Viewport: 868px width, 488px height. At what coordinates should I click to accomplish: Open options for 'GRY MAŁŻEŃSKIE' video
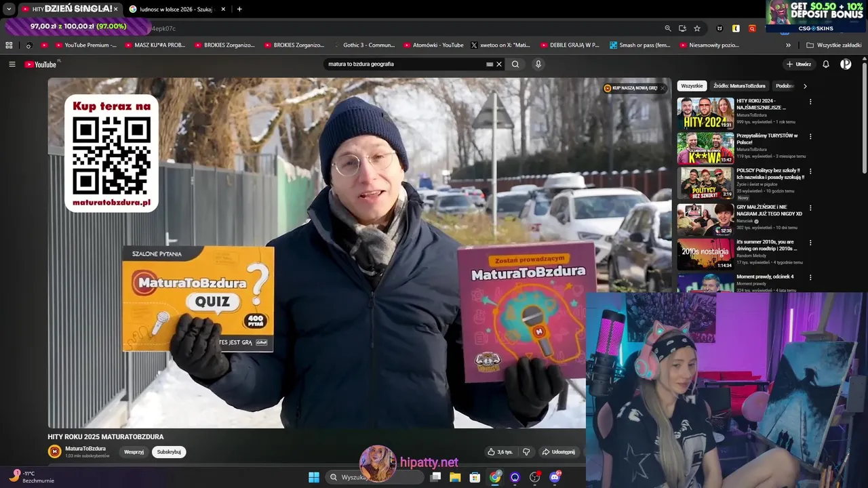point(810,207)
